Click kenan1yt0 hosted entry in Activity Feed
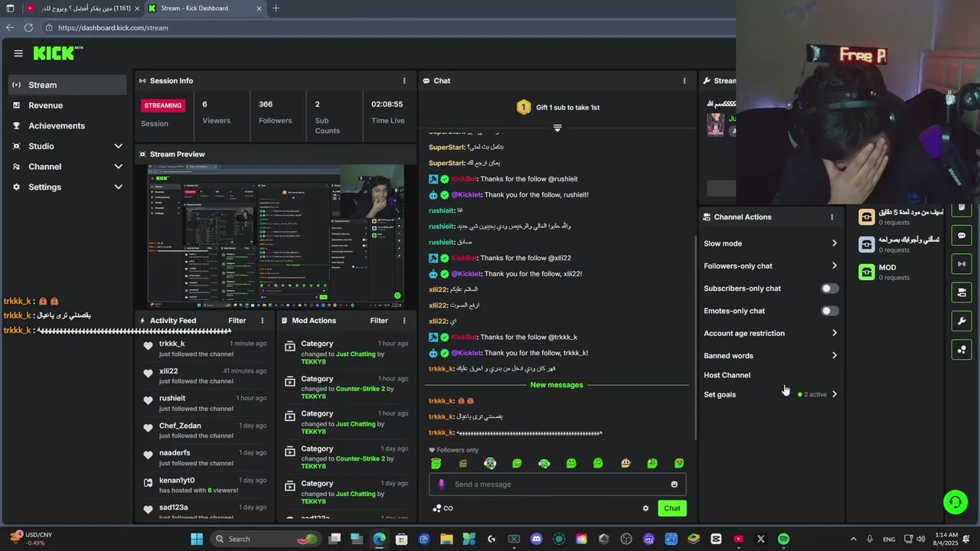Screen dimensions: 980x551 point(205,484)
